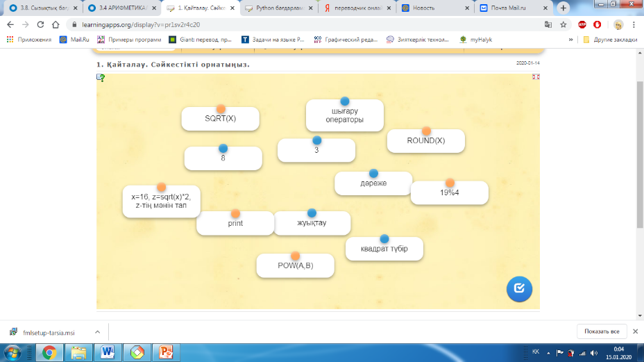Click the orange pin on SQRT(X) card
This screenshot has width=644, height=362.
[x=221, y=108]
